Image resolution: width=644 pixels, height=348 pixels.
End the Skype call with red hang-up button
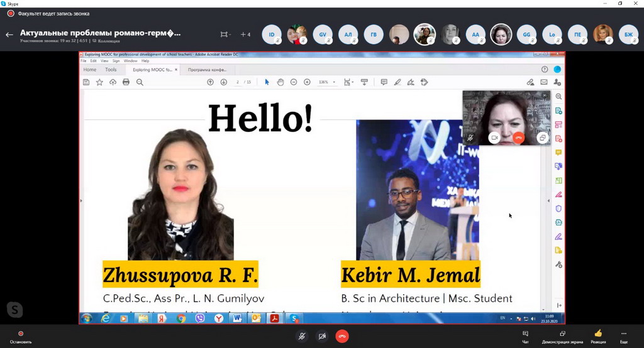(341, 336)
